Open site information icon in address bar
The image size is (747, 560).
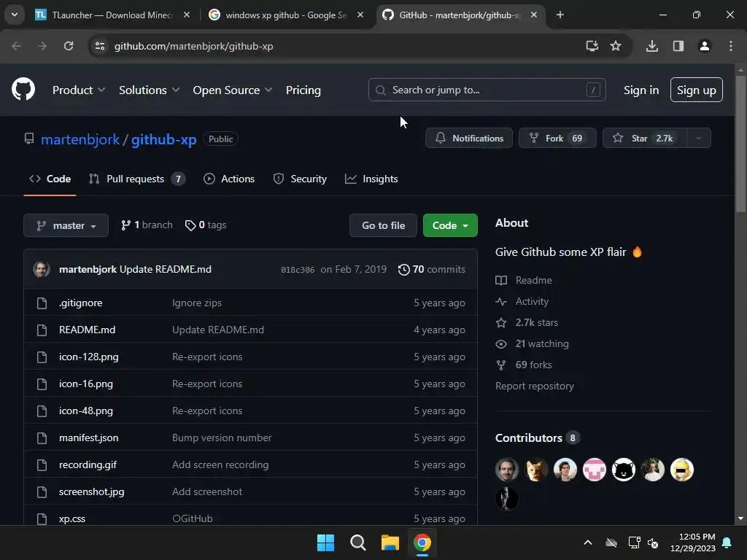(100, 46)
